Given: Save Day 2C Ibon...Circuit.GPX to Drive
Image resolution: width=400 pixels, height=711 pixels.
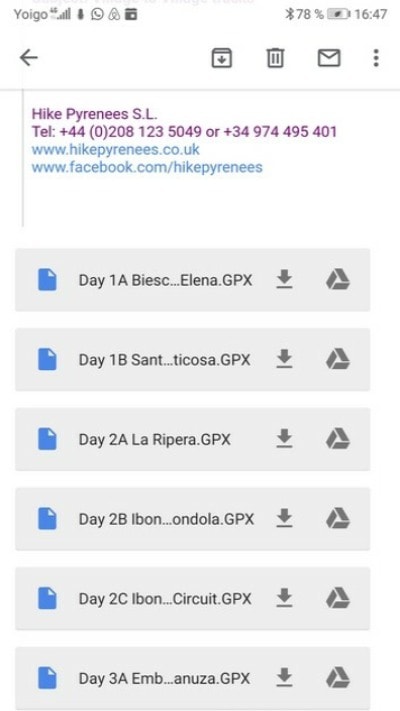Looking at the screenshot, I should [x=338, y=599].
